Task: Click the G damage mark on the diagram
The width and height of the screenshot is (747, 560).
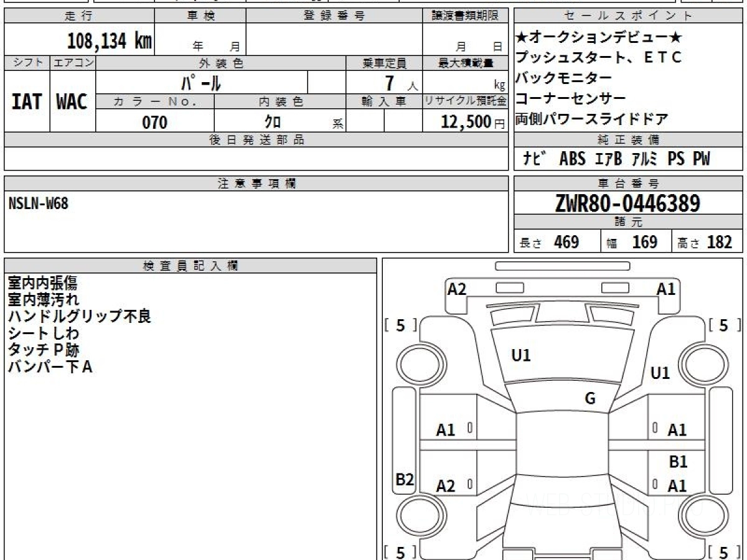Action: click(590, 399)
